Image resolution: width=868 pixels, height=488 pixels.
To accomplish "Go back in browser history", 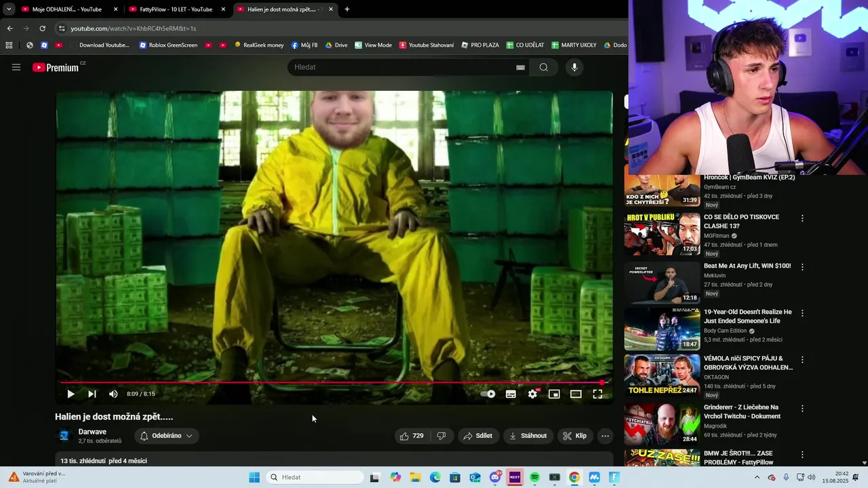I will pos(9,28).
